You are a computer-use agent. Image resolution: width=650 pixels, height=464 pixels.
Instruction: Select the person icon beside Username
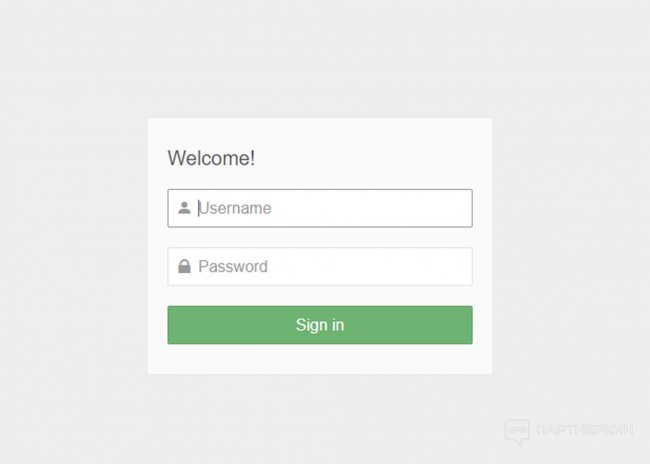[x=184, y=208]
